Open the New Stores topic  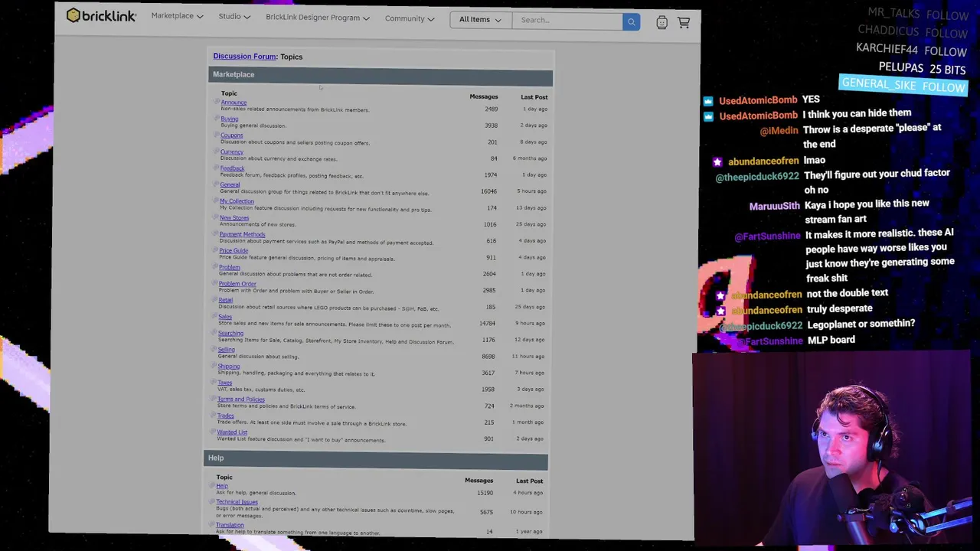pos(234,218)
